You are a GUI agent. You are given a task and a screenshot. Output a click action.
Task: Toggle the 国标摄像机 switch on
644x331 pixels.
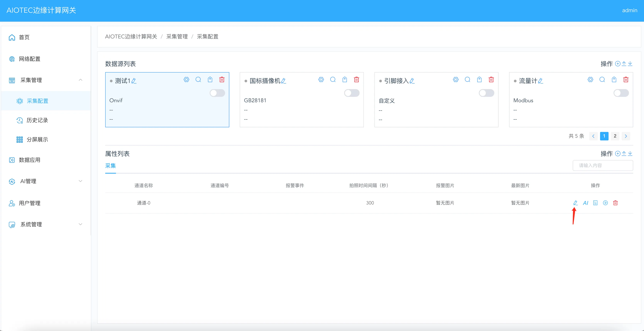[x=351, y=93]
